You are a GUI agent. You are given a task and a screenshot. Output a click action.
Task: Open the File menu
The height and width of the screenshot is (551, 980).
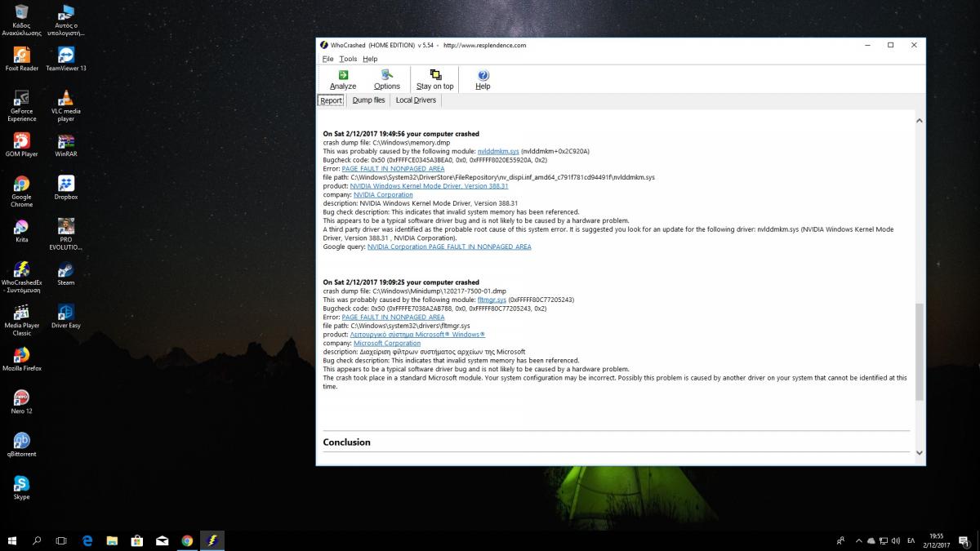click(x=327, y=59)
